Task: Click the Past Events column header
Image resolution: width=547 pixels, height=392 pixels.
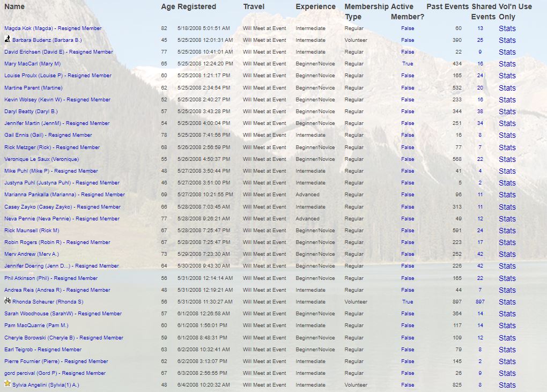Action: pos(447,7)
